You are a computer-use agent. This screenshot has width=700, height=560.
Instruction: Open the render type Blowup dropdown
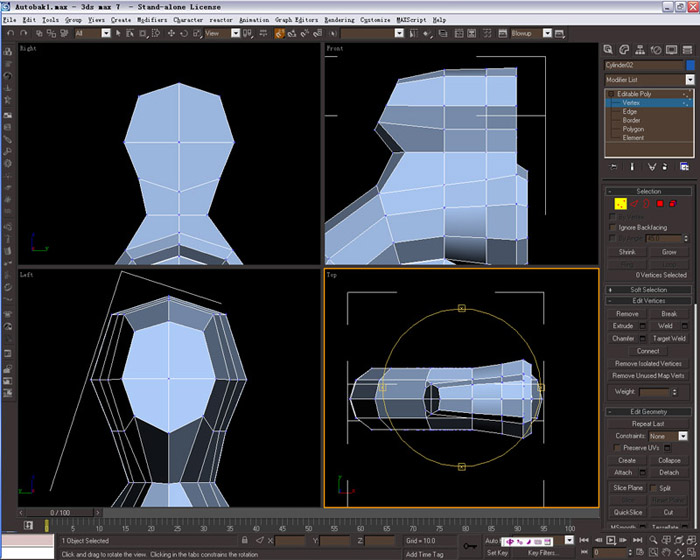(x=547, y=33)
